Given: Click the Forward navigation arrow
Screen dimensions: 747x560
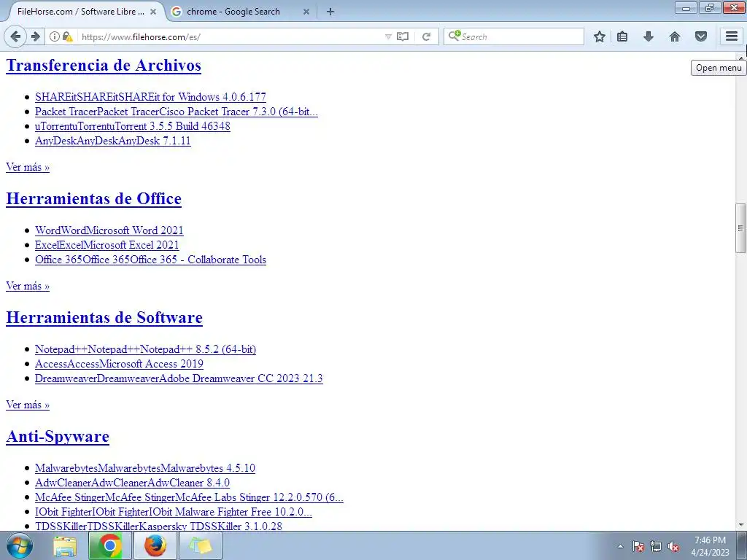Looking at the screenshot, I should coord(36,36).
